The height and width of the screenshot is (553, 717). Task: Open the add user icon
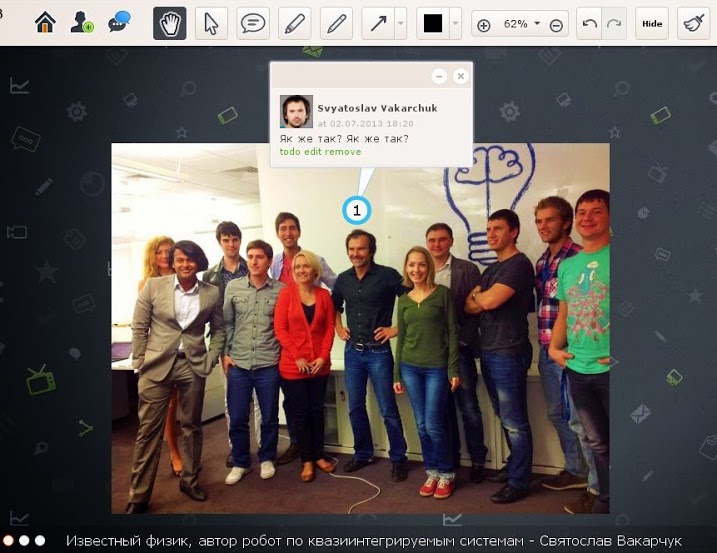[x=82, y=23]
